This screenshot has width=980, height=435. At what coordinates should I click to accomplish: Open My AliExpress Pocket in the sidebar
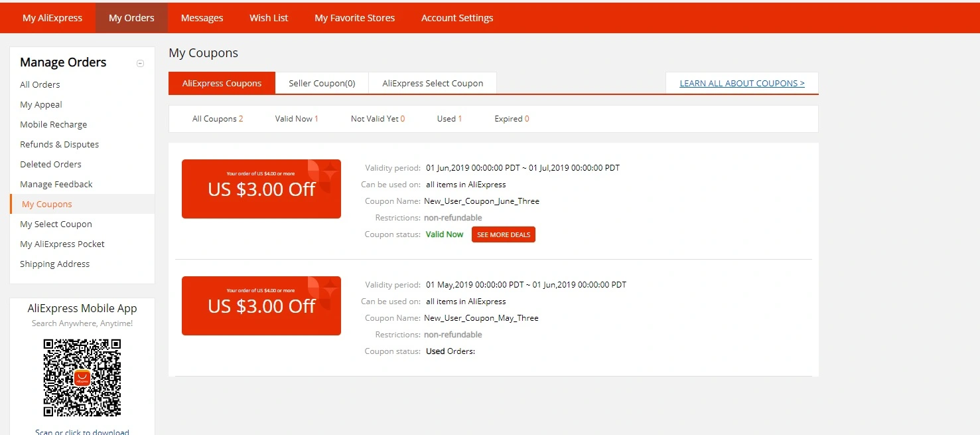(x=62, y=244)
